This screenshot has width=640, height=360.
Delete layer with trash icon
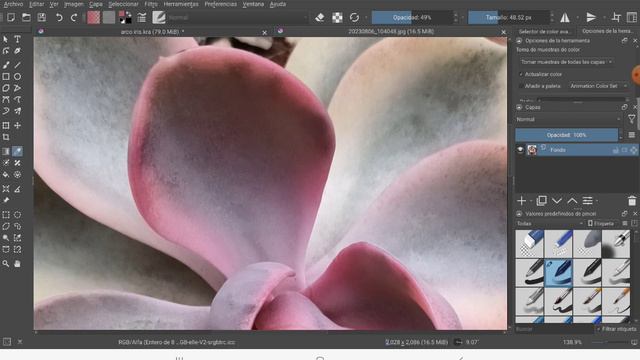632,200
